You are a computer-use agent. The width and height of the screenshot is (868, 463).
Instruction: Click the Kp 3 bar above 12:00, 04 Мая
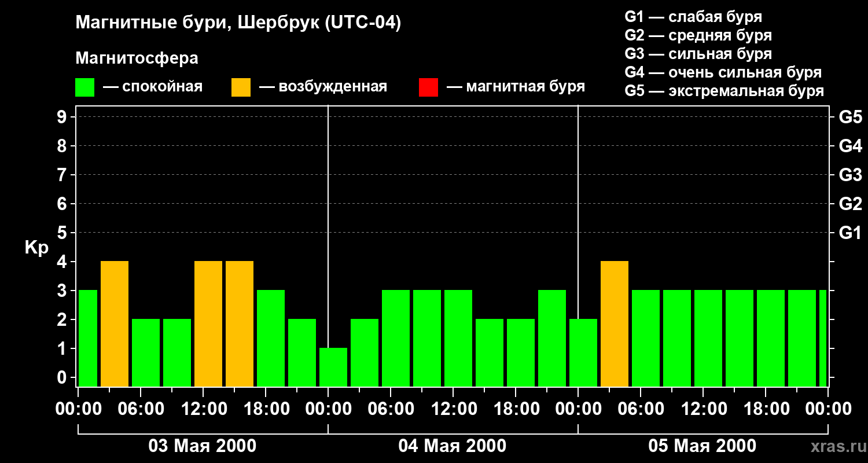click(458, 339)
